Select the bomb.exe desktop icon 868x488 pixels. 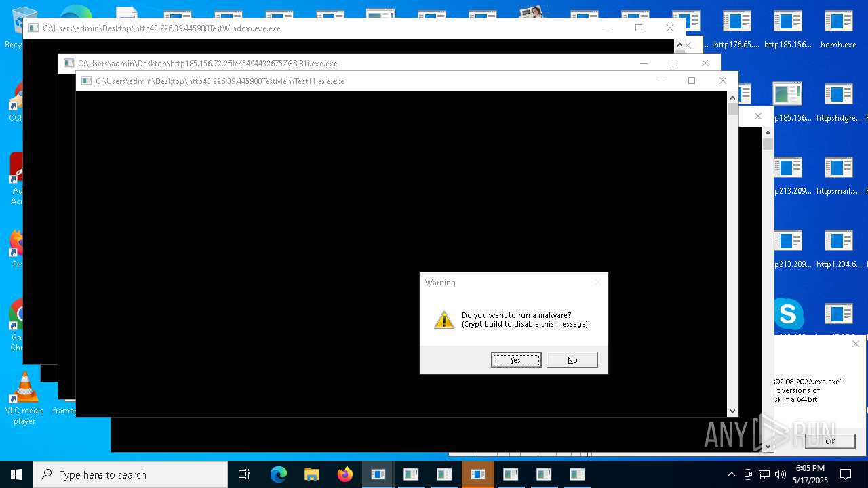pyautogui.click(x=838, y=29)
